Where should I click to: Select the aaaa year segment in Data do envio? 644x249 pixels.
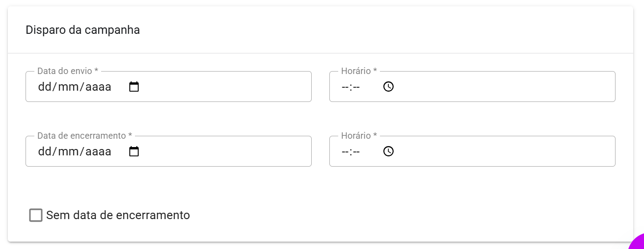(98, 87)
